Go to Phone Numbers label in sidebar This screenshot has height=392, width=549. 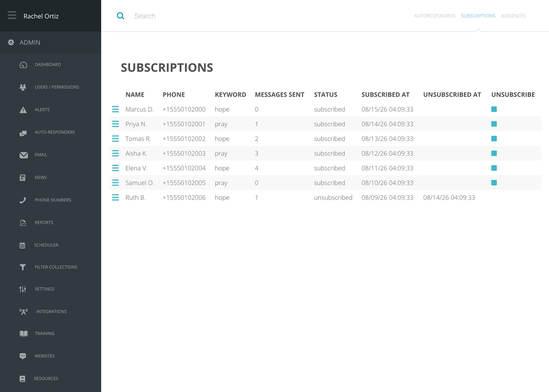[x=53, y=200]
